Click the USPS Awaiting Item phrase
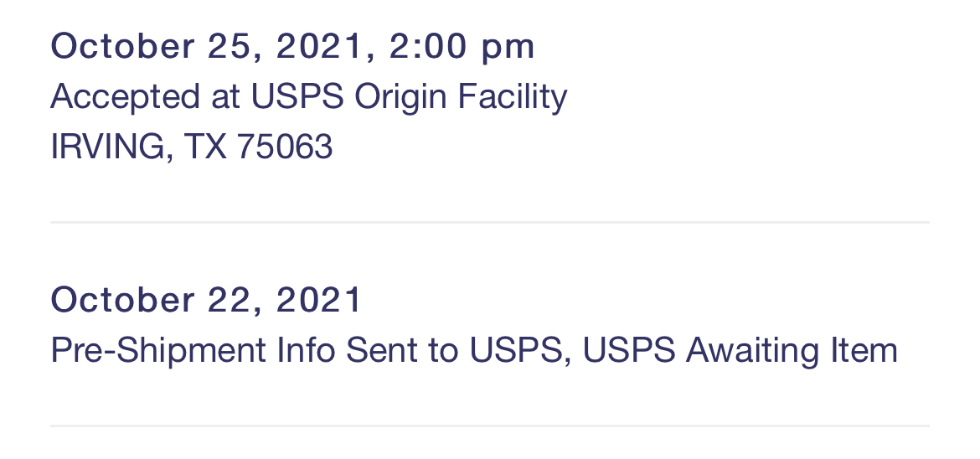The image size is (980, 459). (x=740, y=350)
